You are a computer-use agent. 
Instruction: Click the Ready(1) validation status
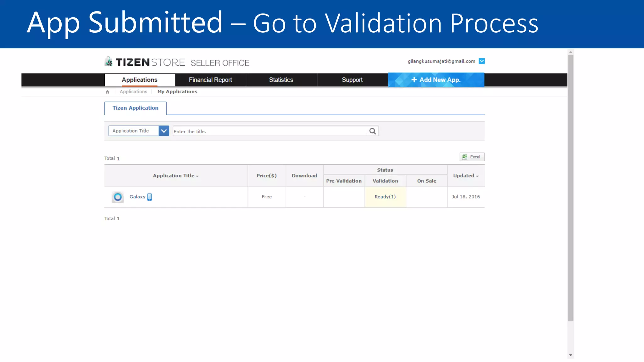point(385,197)
